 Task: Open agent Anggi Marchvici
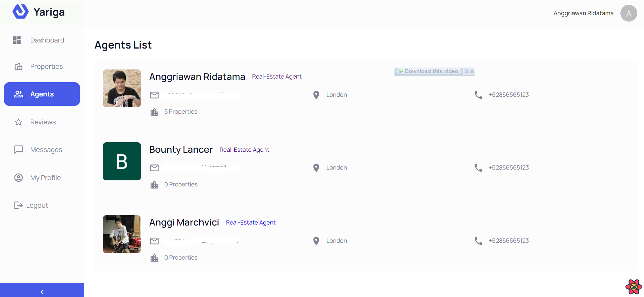(x=184, y=222)
